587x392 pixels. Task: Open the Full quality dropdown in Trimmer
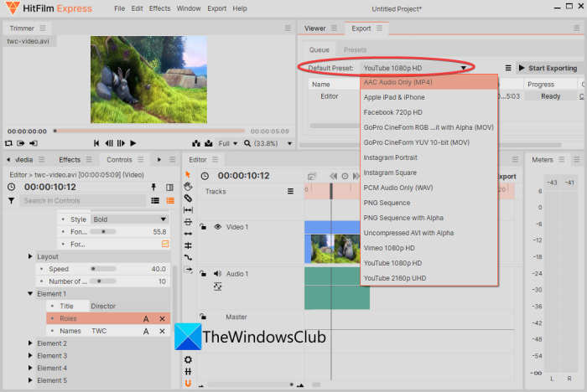click(x=228, y=143)
